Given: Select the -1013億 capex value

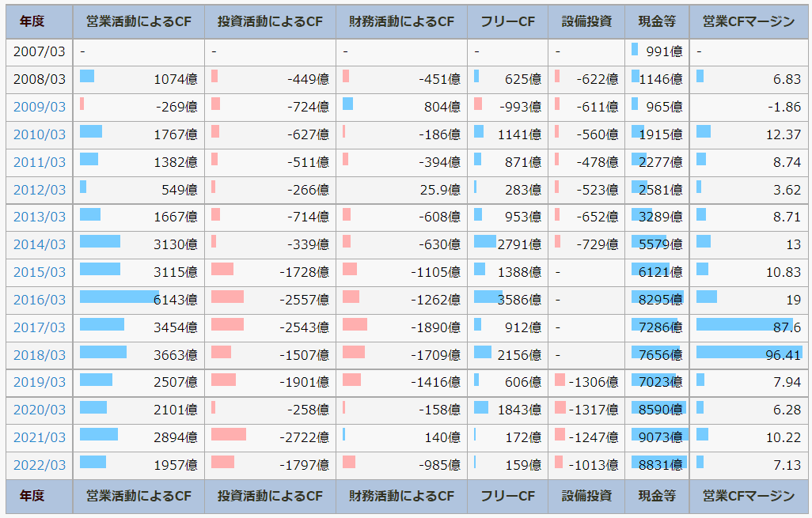Looking at the screenshot, I should [x=594, y=465].
